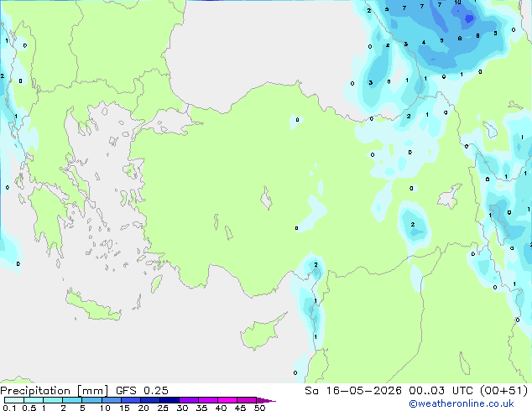
Task: Select dark navy swatch between 25 and 30
Action: [169, 400]
